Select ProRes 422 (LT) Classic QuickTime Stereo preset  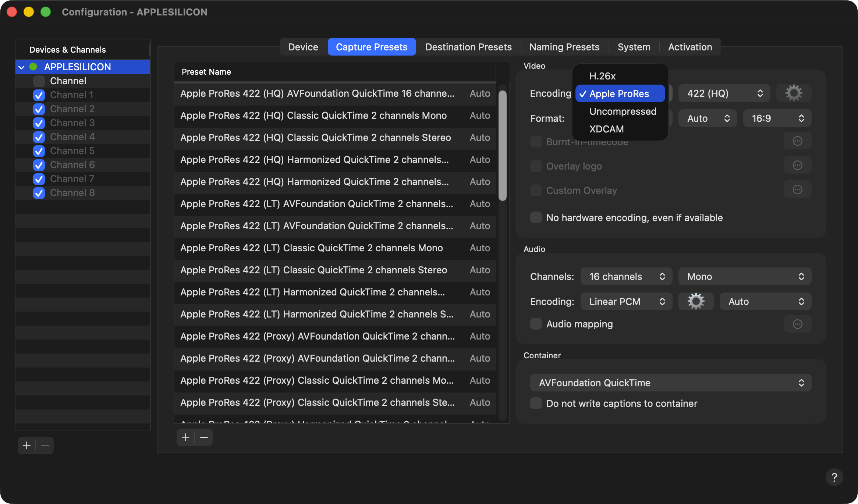coord(335,270)
